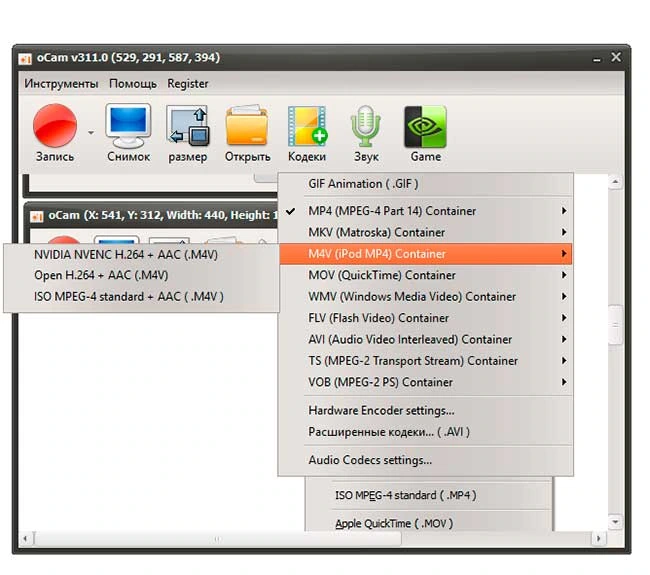650x575 pixels.
Task: Click horizontal scrollbar left arrow
Action: click(26, 539)
